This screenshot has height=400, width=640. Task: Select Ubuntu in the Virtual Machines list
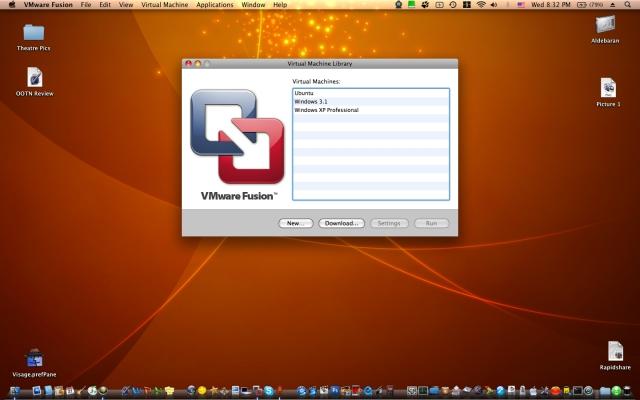coord(371,93)
